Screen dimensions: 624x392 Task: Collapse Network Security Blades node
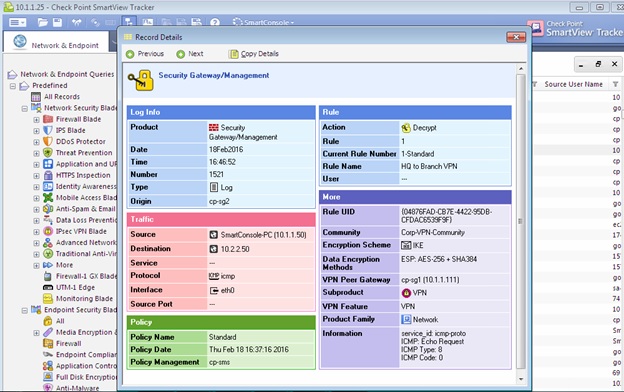25,108
